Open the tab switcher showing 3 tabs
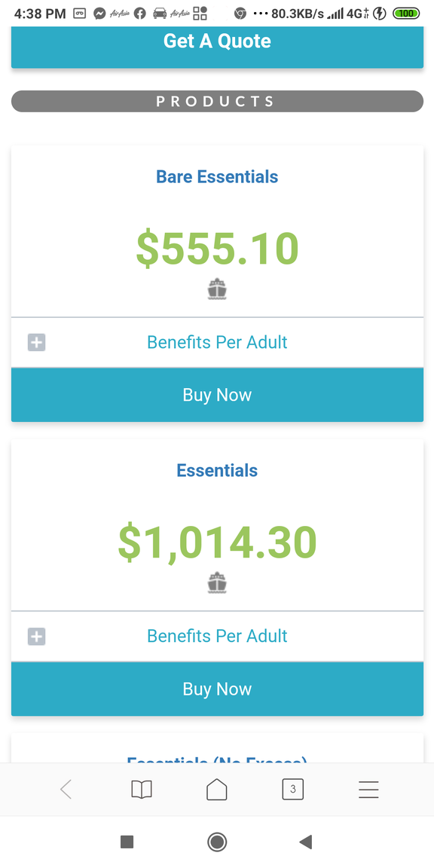 (x=293, y=790)
